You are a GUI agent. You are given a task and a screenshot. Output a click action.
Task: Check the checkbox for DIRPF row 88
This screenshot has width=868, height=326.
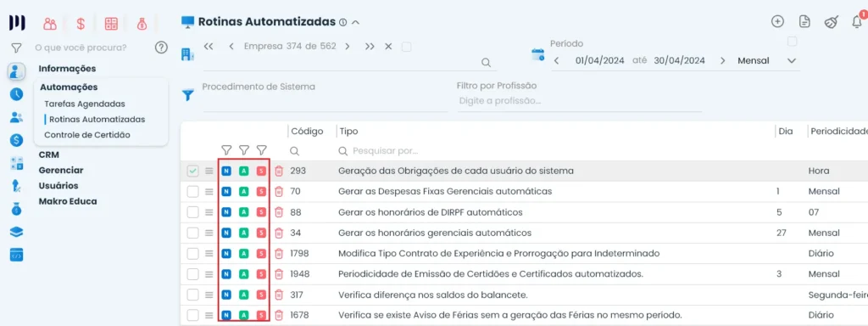coord(192,212)
